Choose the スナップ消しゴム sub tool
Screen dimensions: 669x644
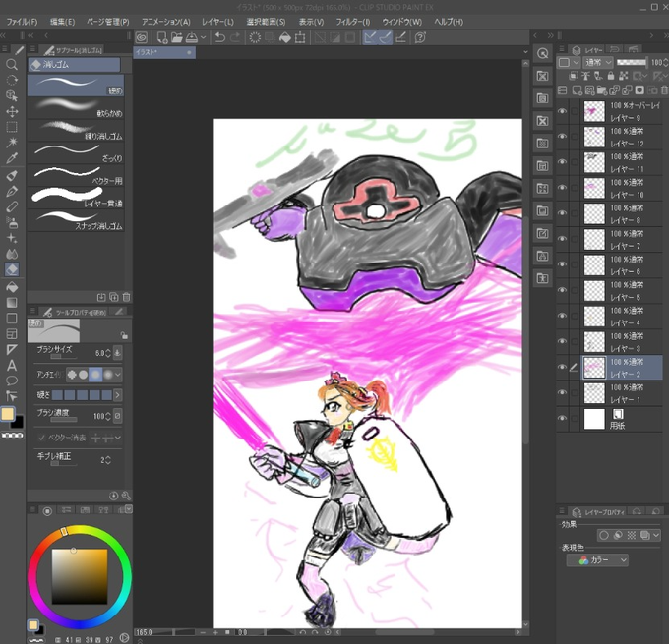[76, 220]
